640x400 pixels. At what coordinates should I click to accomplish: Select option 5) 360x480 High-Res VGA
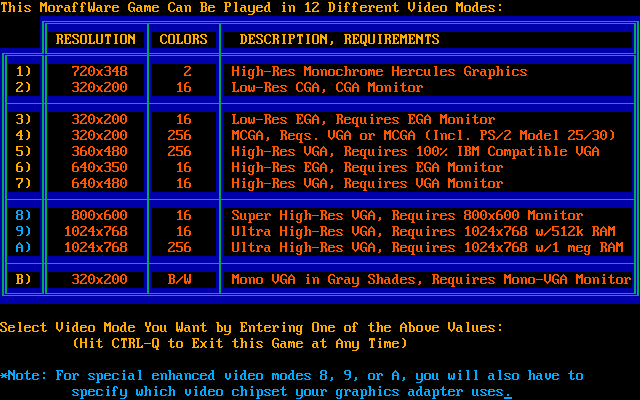[x=24, y=152]
